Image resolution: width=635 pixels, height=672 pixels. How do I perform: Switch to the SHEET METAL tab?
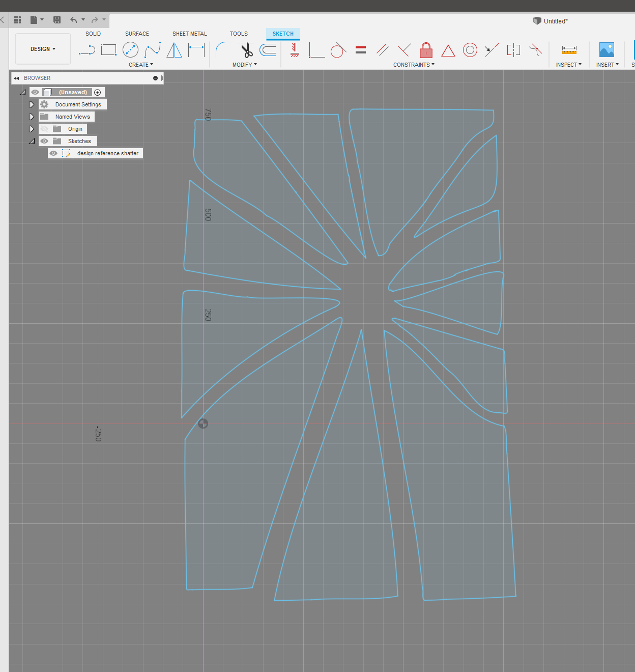[x=189, y=34]
